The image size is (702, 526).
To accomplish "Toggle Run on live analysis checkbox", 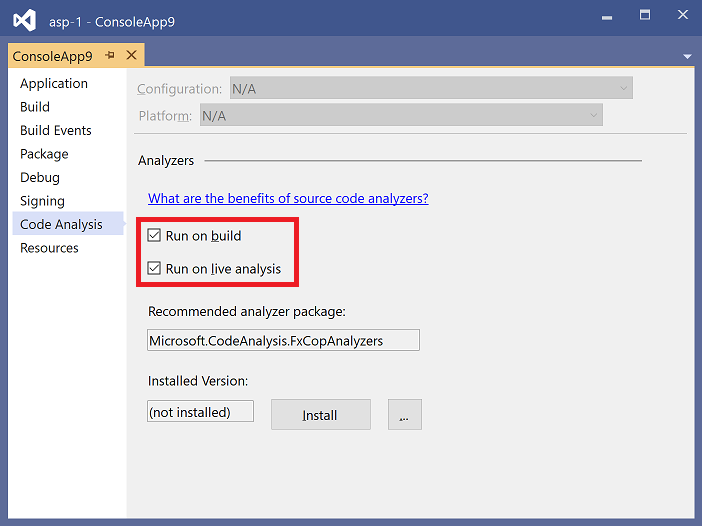I will [x=154, y=269].
